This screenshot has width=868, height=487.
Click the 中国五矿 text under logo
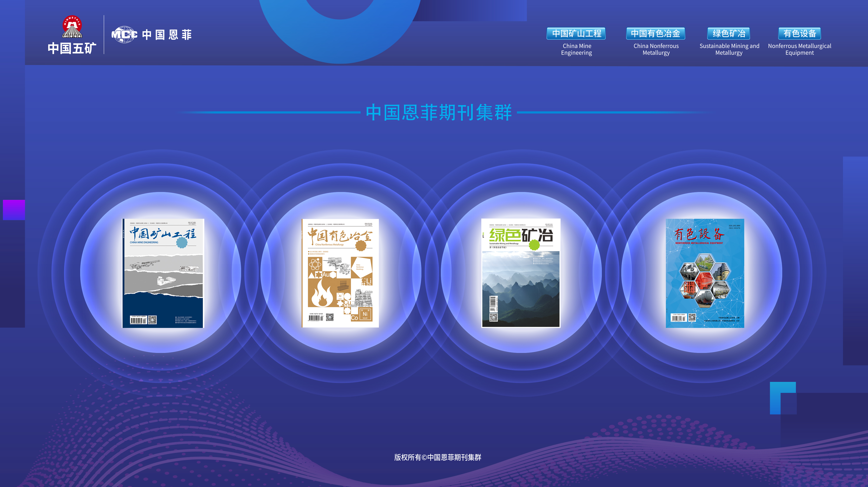tap(72, 48)
